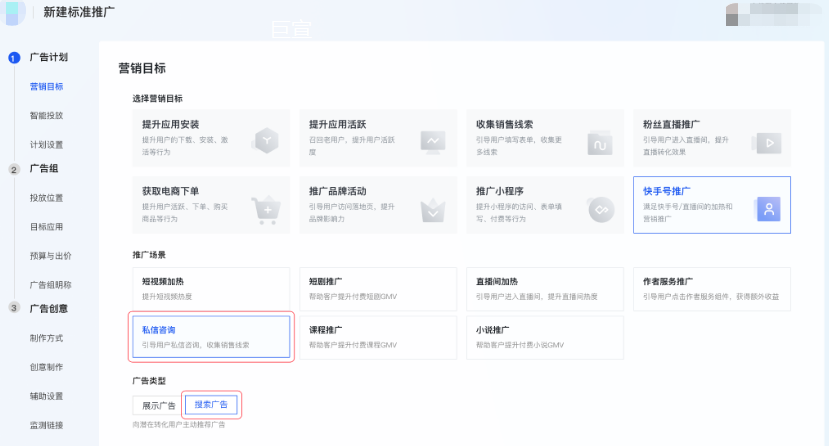The image size is (829, 446).
Task: Go to 目标应用 in sidebar
Action: [47, 227]
